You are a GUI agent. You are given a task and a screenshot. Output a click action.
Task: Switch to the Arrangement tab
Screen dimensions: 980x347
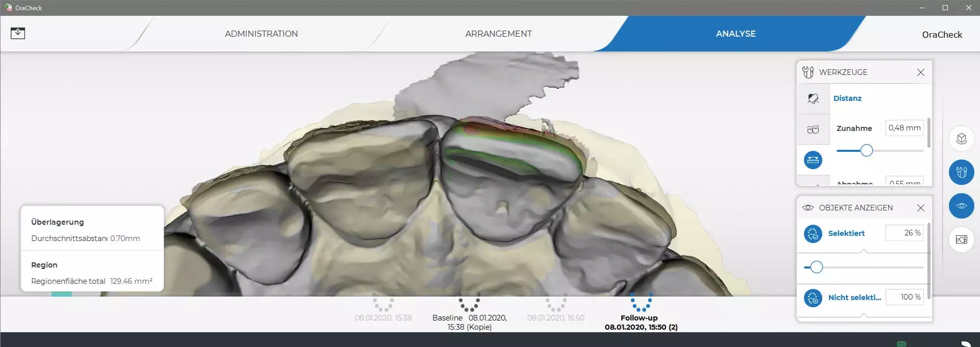(498, 34)
